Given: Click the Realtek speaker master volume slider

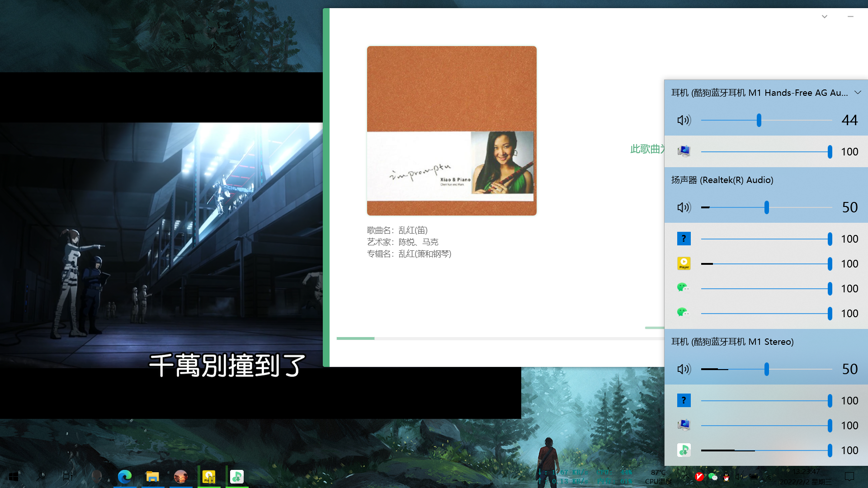Looking at the screenshot, I should pyautogui.click(x=766, y=207).
